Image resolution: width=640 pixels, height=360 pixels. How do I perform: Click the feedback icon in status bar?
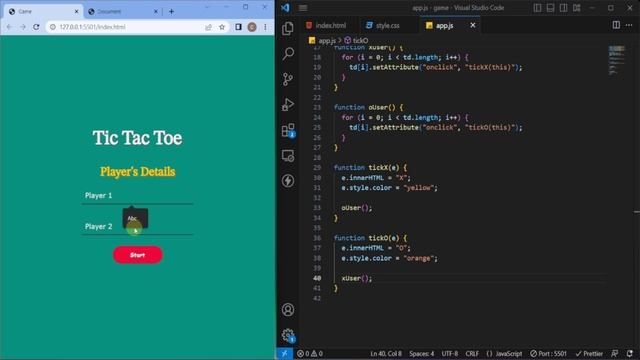tap(615, 353)
